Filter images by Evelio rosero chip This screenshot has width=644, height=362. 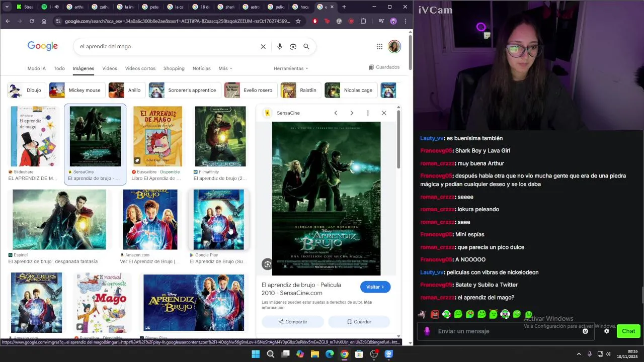pos(251,90)
